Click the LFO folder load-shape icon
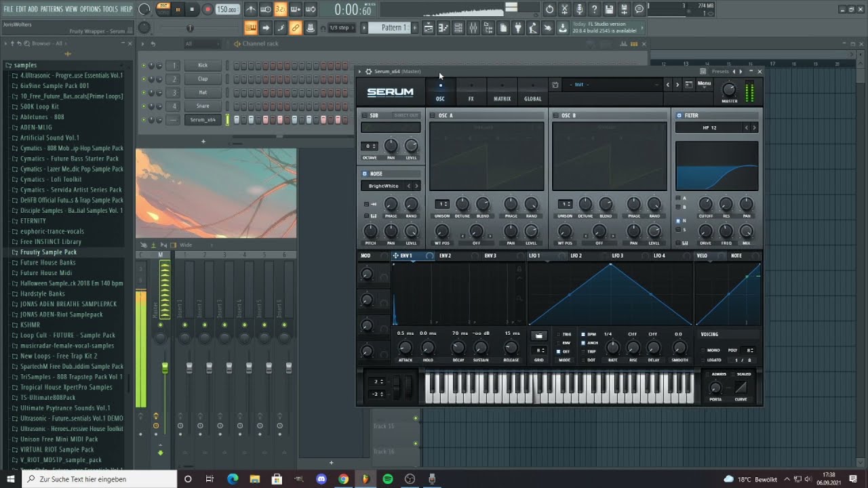868x488 pixels. pos(539,335)
